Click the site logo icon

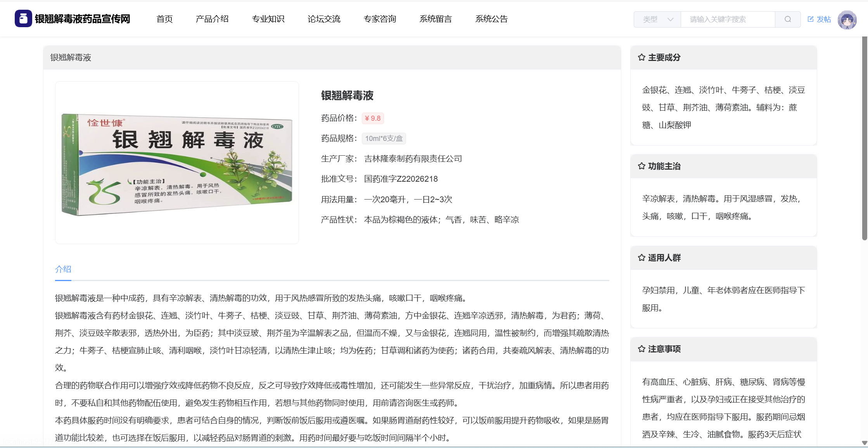(x=23, y=19)
